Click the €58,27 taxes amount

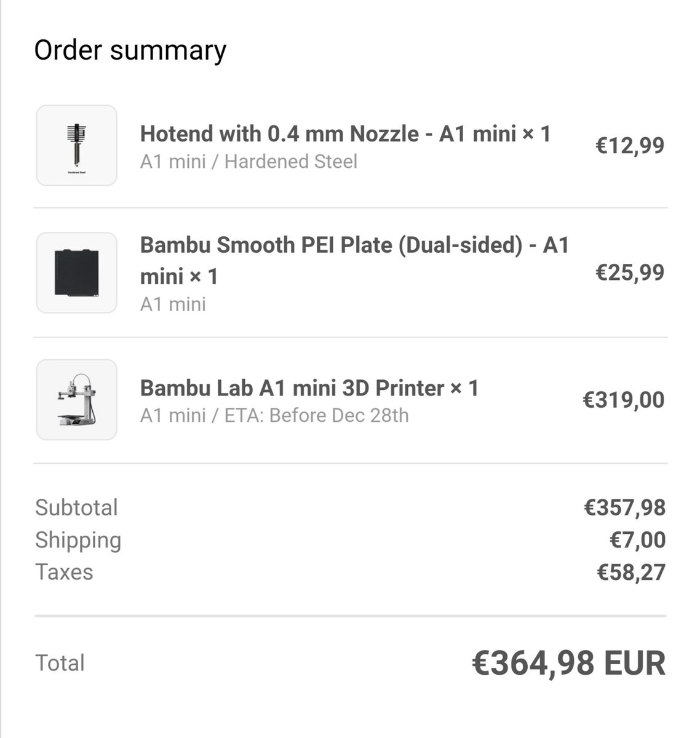click(631, 573)
